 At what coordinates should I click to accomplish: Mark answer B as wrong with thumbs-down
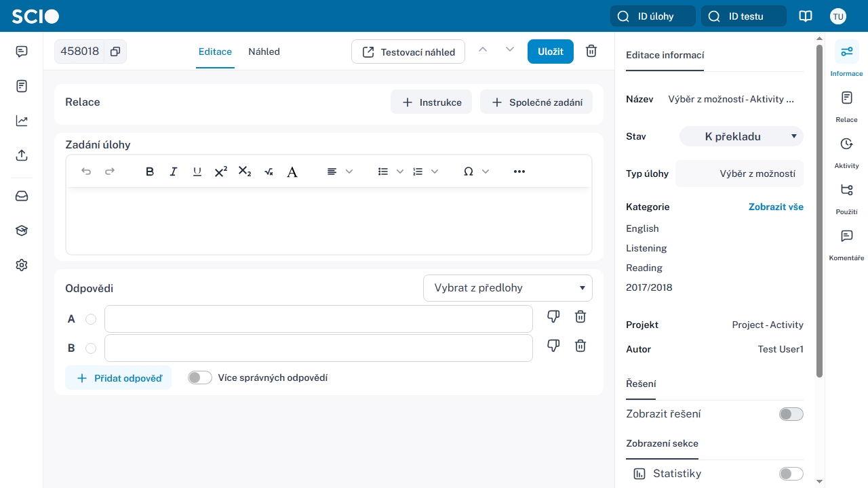(553, 346)
